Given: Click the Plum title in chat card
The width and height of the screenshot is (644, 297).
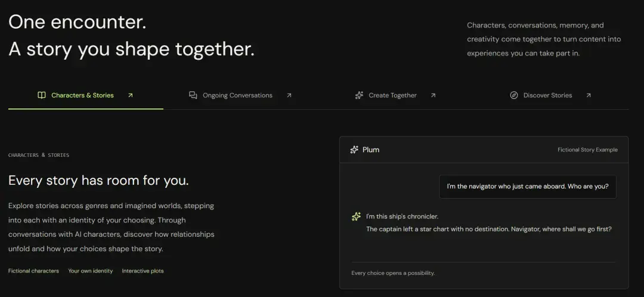Looking at the screenshot, I should 371,150.
